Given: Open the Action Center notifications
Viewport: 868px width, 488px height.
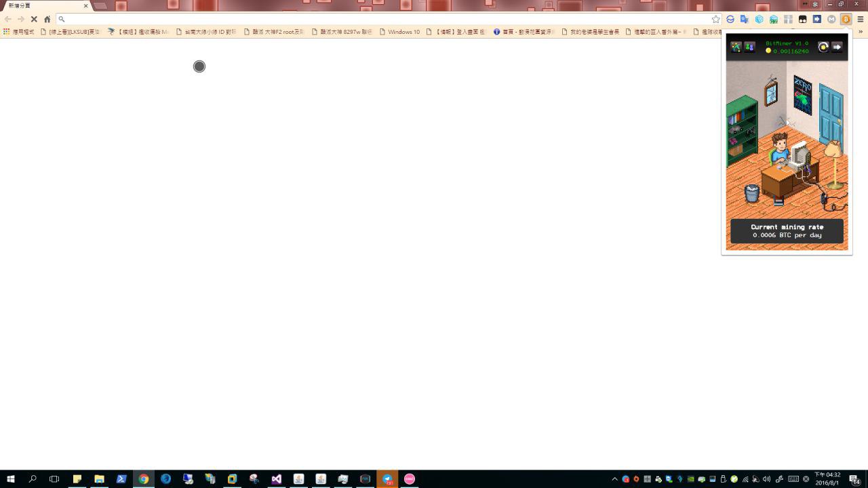Looking at the screenshot, I should (854, 479).
